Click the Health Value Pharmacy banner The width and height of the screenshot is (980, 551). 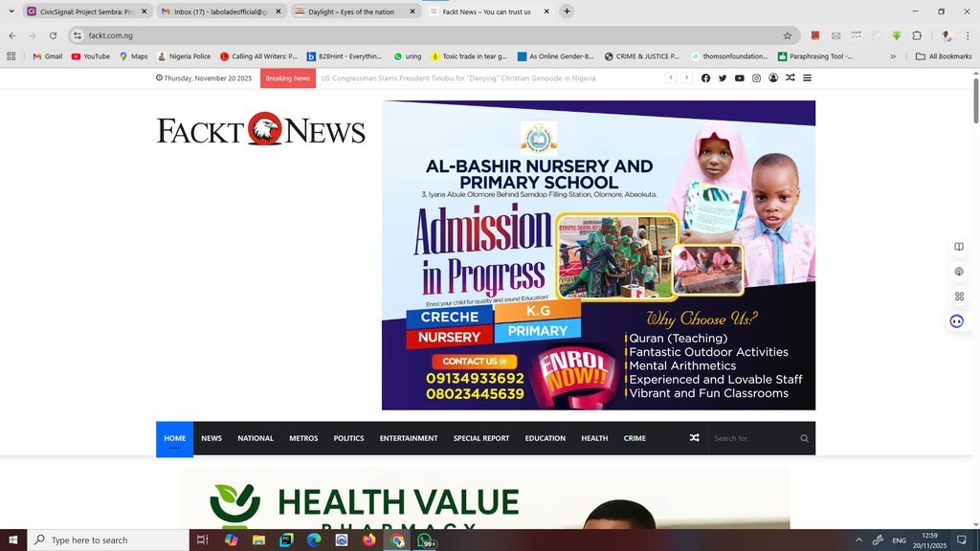(485, 497)
